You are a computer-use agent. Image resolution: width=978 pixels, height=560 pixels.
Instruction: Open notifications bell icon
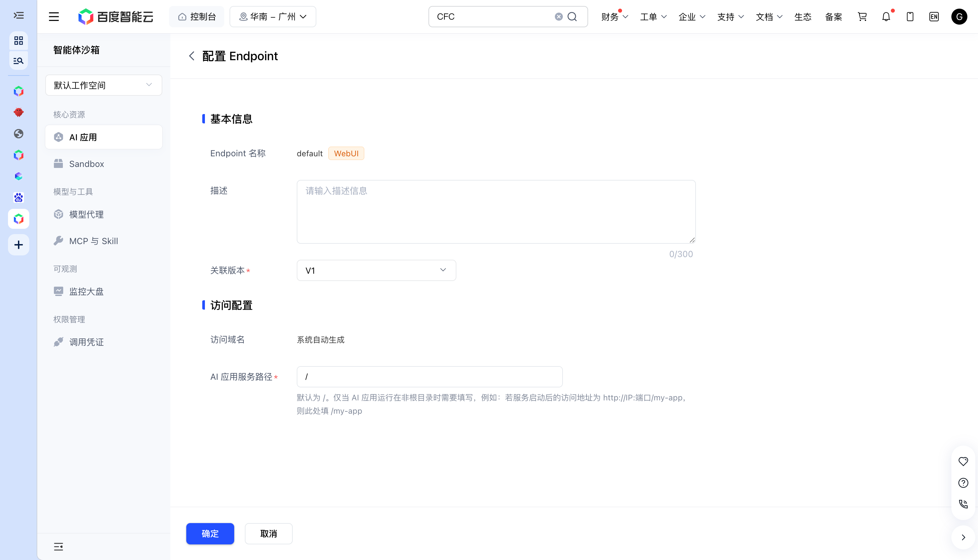point(886,17)
